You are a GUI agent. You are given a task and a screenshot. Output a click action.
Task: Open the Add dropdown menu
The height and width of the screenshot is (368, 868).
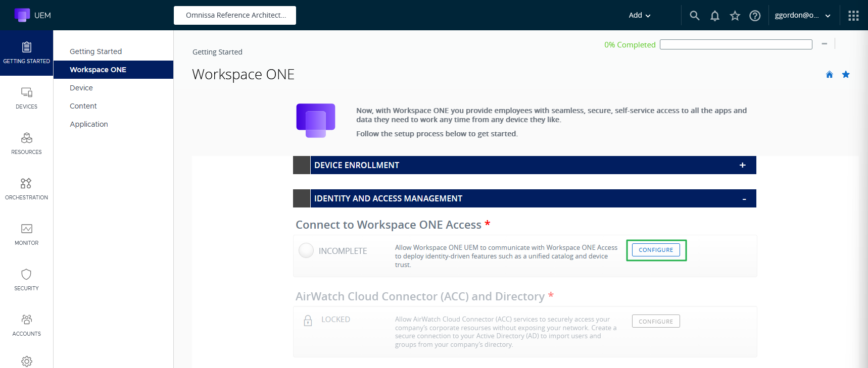[x=639, y=16]
